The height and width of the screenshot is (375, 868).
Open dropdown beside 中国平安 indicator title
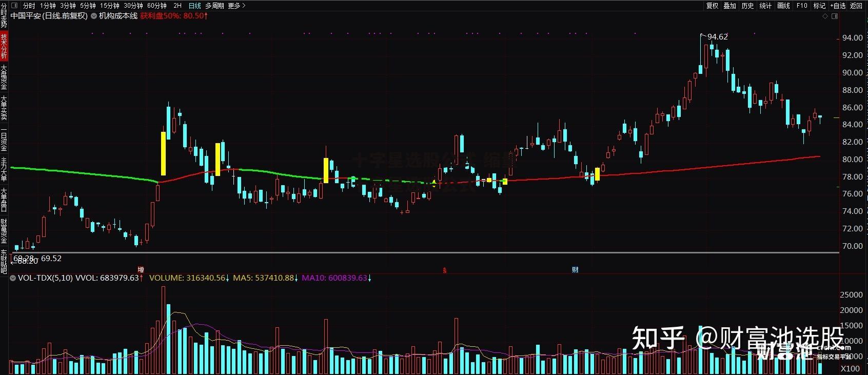[x=94, y=16]
